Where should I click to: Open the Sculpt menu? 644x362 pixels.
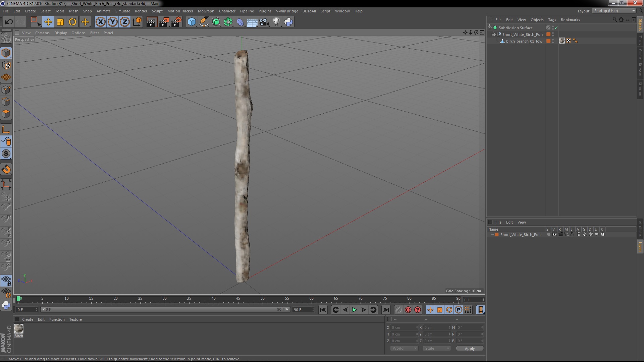pyautogui.click(x=157, y=11)
